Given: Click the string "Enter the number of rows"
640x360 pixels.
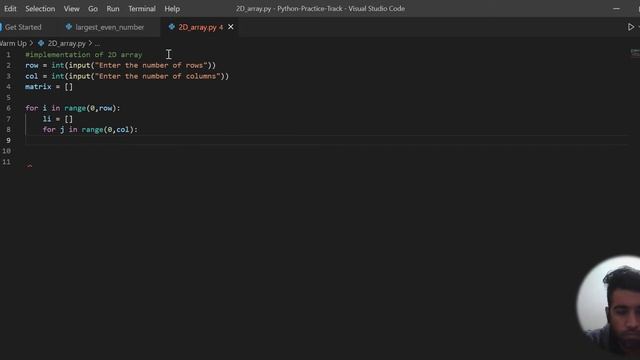Looking at the screenshot, I should (151, 65).
